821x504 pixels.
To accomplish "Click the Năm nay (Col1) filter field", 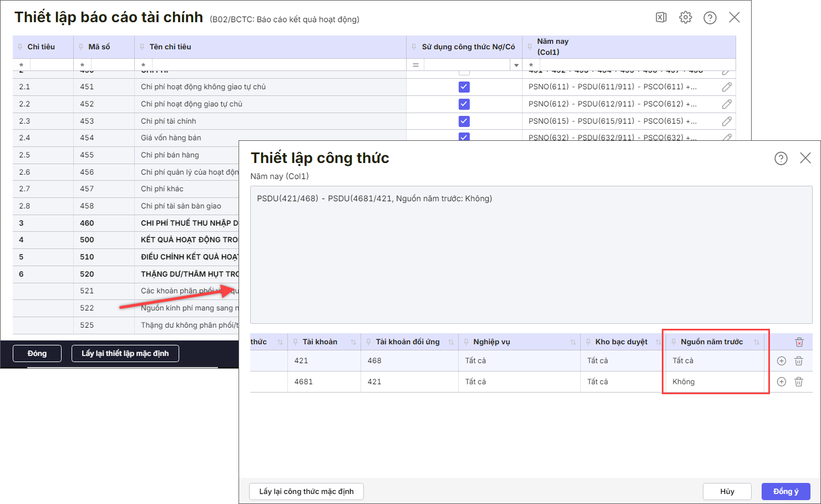I will pyautogui.click(x=637, y=65).
